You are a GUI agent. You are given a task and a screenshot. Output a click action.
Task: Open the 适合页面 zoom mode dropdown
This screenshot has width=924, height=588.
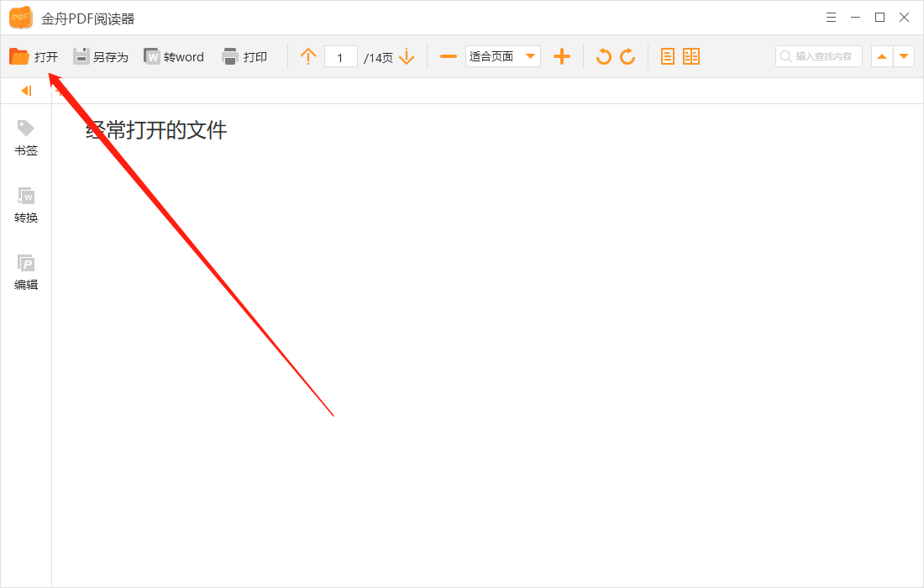pos(502,56)
